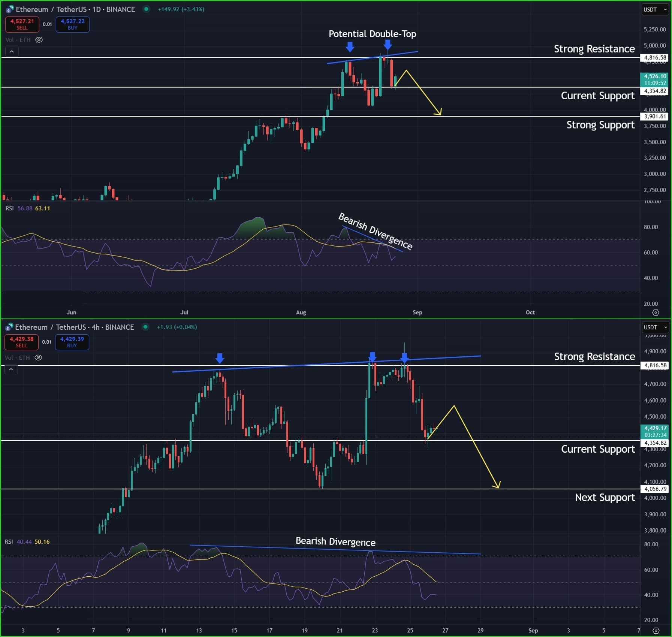Click the BUY 4,527.22 button on daily chart
Image resolution: width=672 pixels, height=637 pixels.
click(x=72, y=24)
